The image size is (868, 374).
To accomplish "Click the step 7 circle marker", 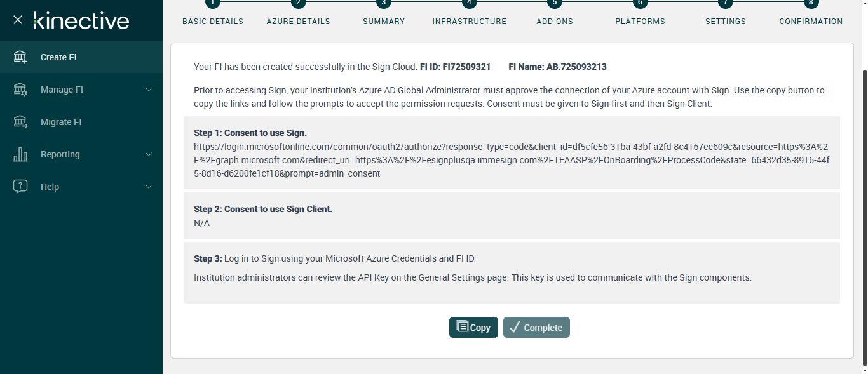I will (x=726, y=3).
